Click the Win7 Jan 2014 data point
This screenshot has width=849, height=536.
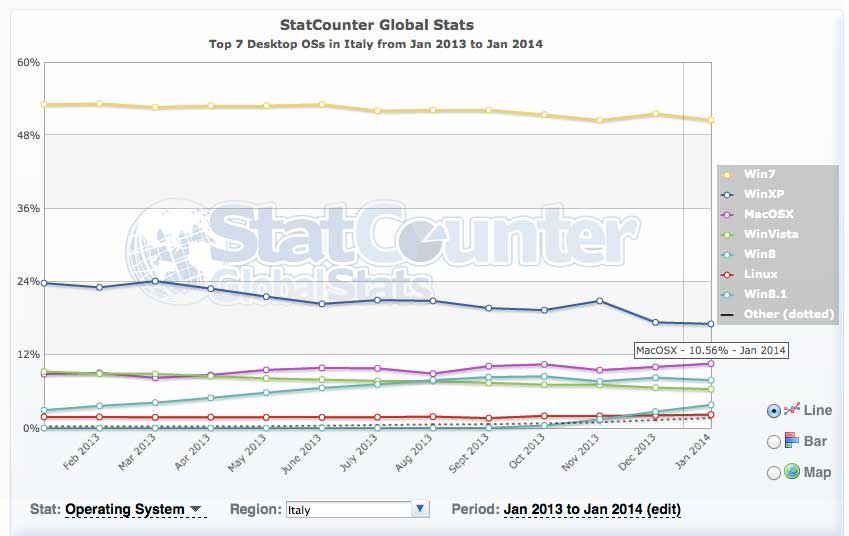710,120
